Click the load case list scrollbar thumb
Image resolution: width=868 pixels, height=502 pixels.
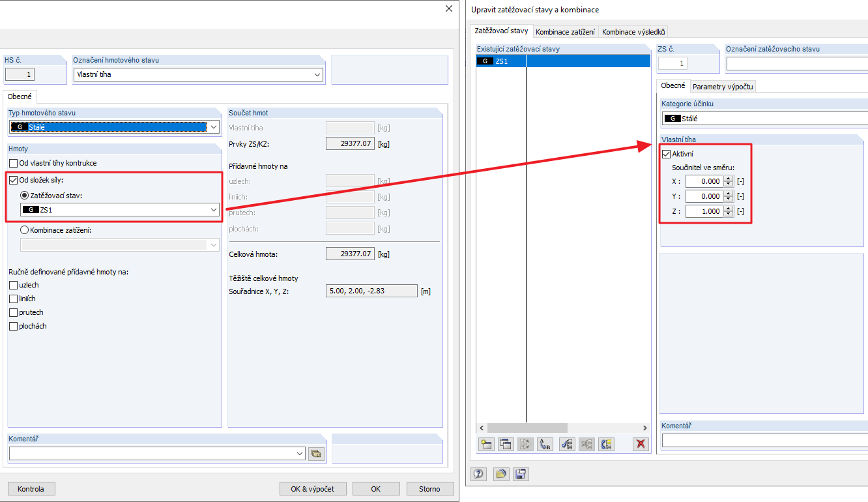528,428
